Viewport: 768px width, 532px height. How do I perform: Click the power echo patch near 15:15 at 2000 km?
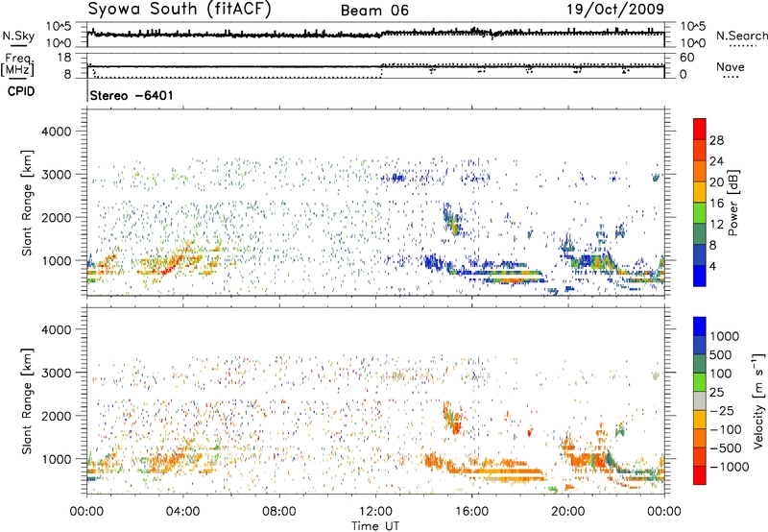[452, 219]
